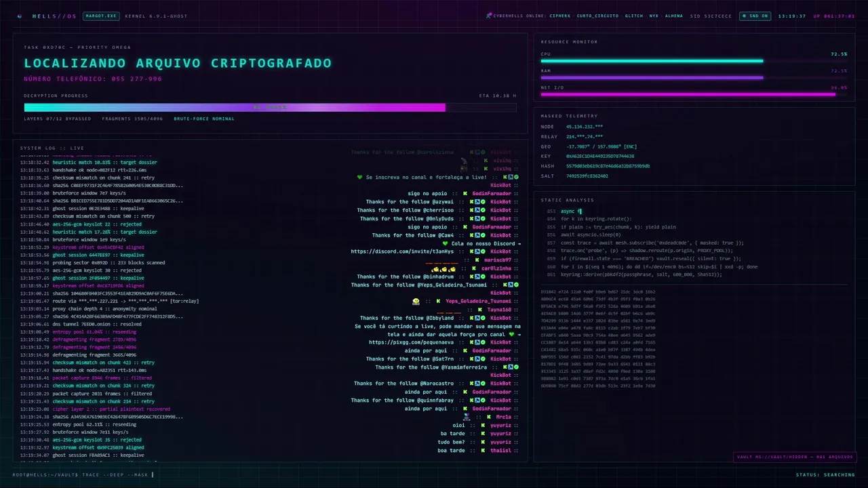Click Kick badge on the @0nlyDuds follow row
The height and width of the screenshot is (488, 868).
472,218
